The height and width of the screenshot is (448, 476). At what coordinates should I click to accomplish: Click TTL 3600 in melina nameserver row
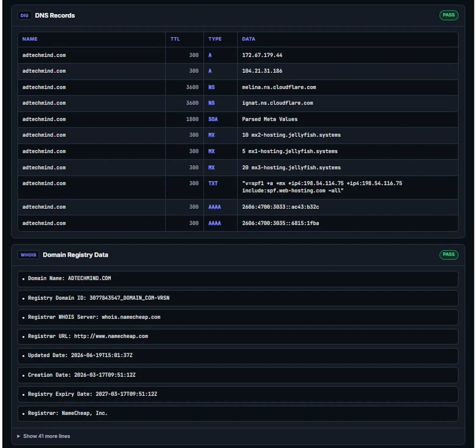[192, 87]
